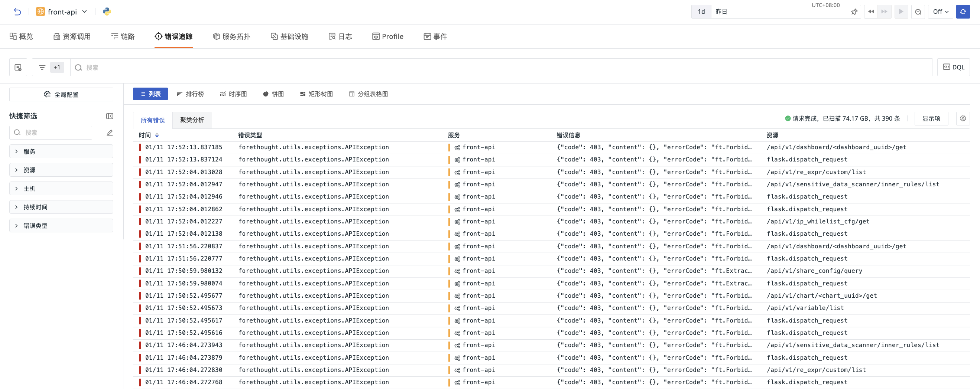
Task: Click resource /api/v1/share_config/query
Action: pos(815,271)
